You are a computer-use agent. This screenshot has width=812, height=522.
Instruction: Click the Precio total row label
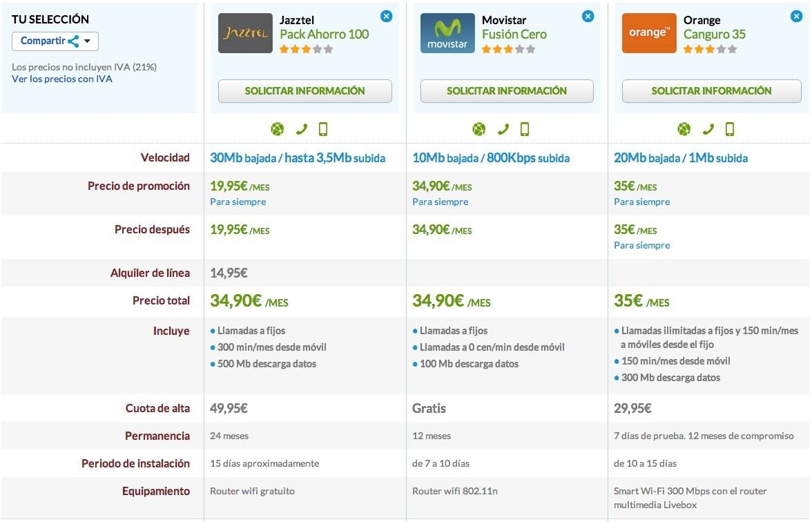(x=161, y=301)
